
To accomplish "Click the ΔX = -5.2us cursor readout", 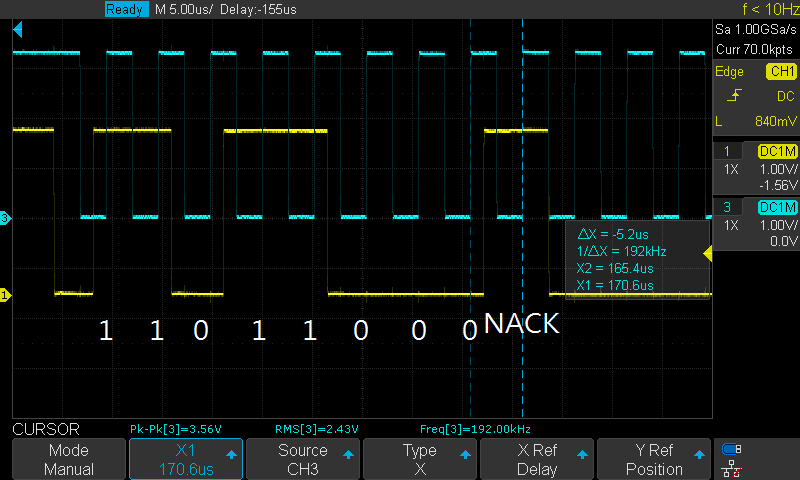I will click(x=612, y=234).
